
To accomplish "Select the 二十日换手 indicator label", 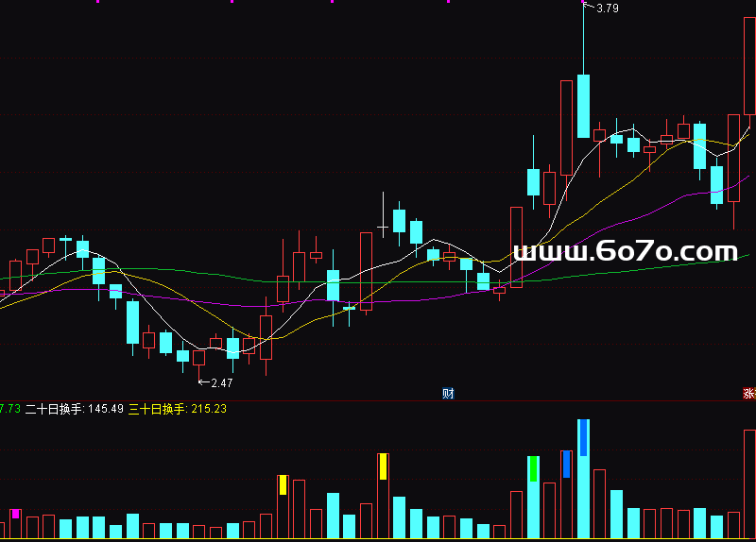I will 54,409.
